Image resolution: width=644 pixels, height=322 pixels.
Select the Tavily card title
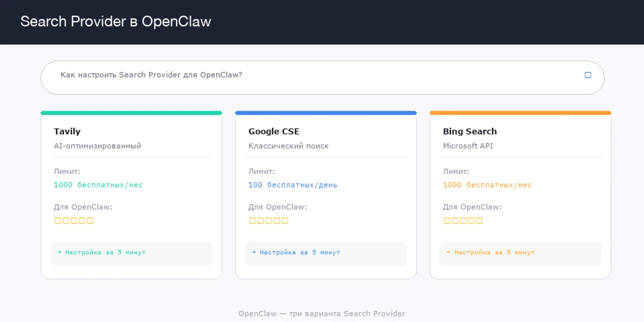coord(67,131)
